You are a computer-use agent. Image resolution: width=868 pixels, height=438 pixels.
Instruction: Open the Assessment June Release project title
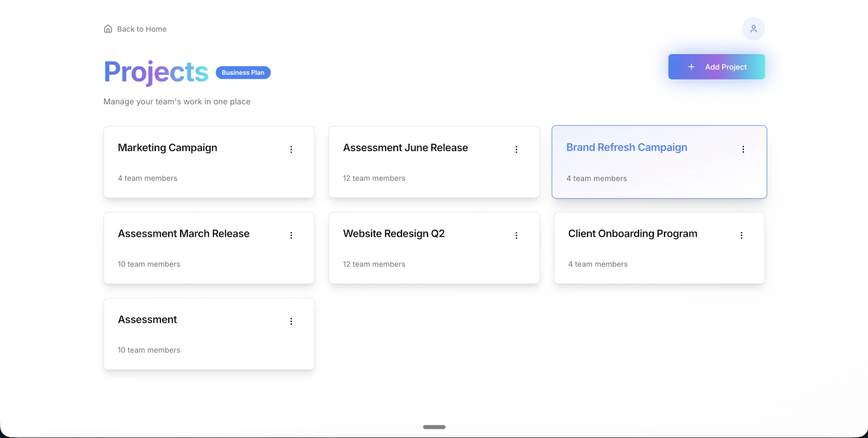click(405, 148)
